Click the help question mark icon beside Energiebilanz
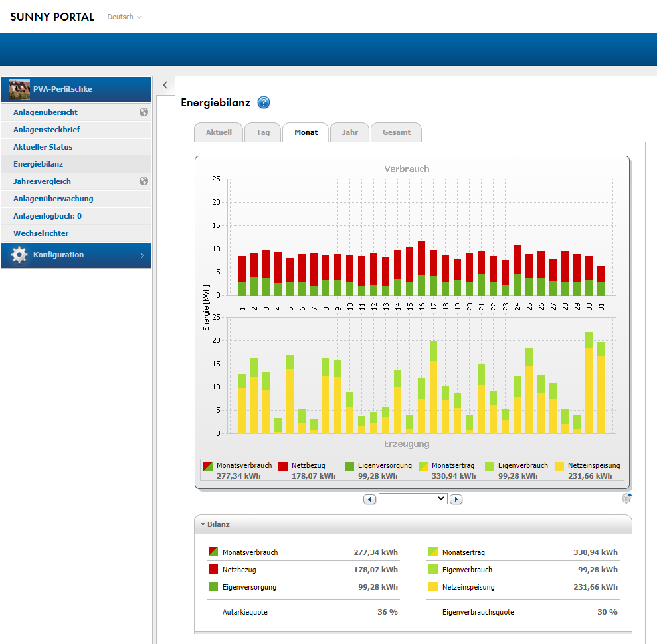Screen dimensions: 657x644 264,103
